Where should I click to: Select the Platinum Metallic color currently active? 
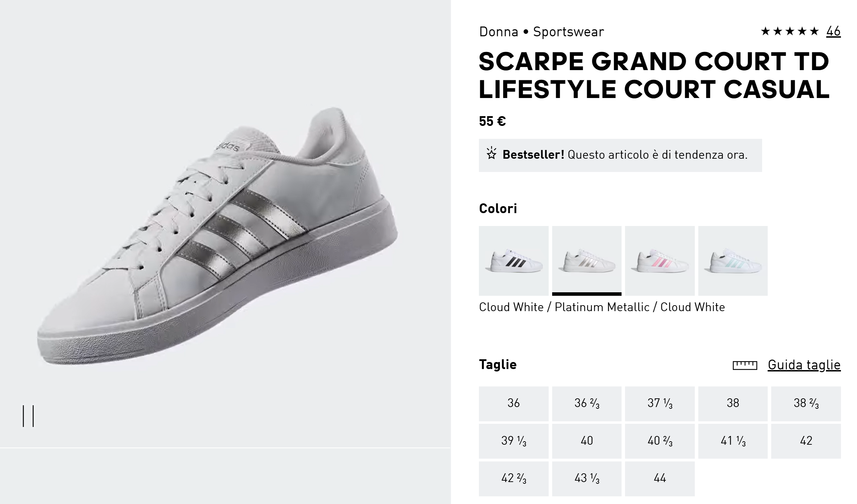587,261
